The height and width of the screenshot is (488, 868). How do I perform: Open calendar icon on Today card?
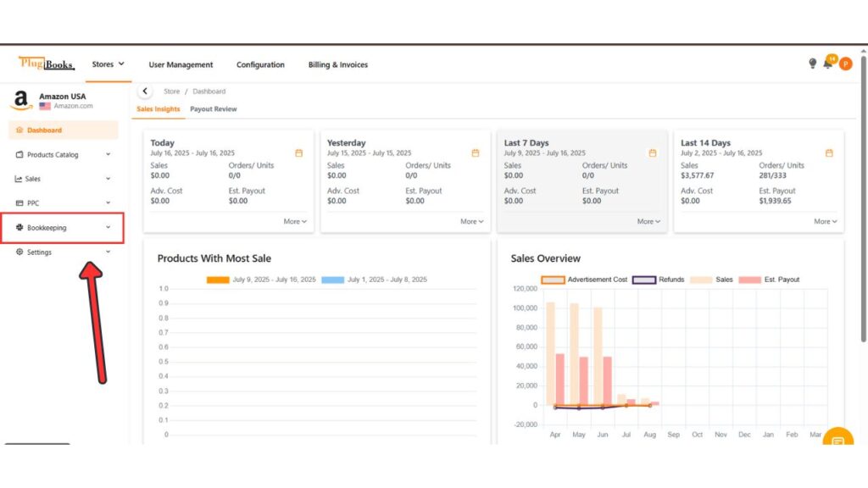299,153
